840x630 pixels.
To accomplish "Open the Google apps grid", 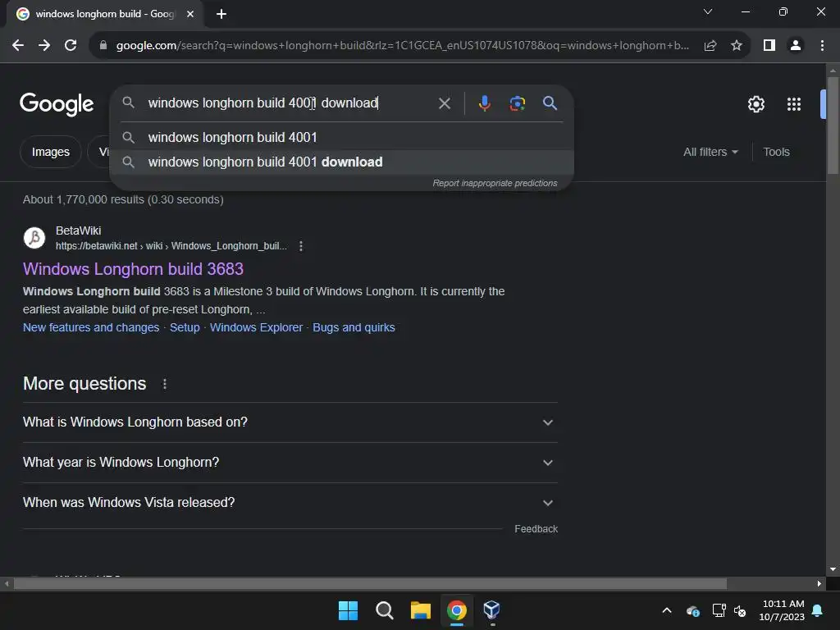I will click(794, 104).
